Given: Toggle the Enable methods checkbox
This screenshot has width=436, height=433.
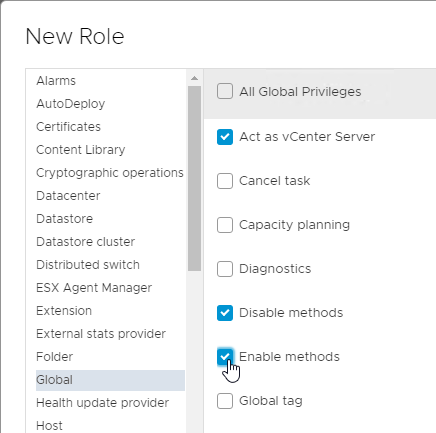Looking at the screenshot, I should tap(225, 357).
